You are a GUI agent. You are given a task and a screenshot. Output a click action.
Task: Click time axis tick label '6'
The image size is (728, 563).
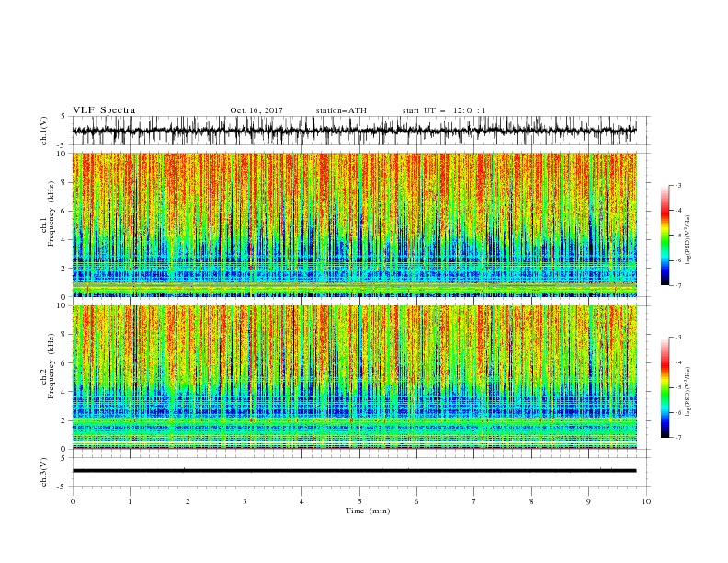pos(417,501)
